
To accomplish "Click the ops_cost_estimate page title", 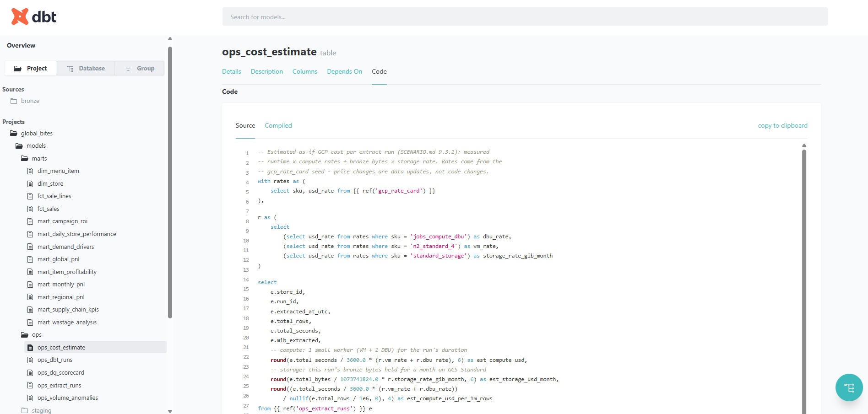I will [269, 52].
